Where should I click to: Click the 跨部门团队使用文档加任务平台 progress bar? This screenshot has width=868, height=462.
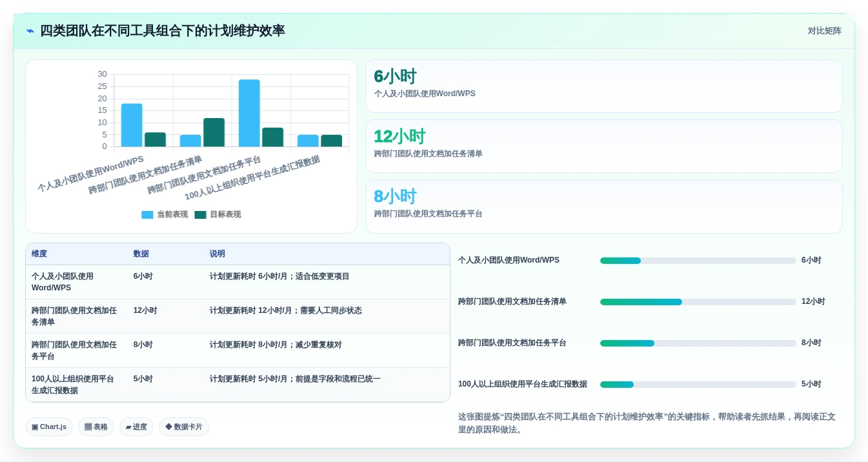click(x=698, y=343)
